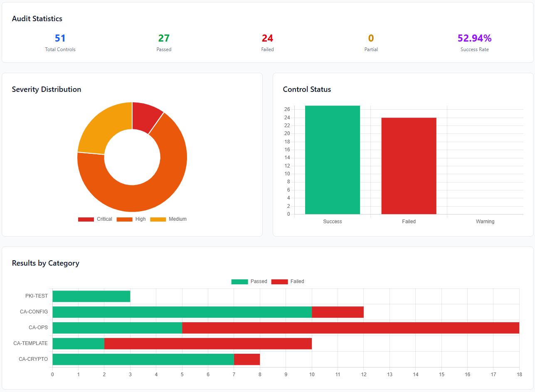This screenshot has height=392, width=535.
Task: Click the 51 Total Controls value
Action: 60,38
